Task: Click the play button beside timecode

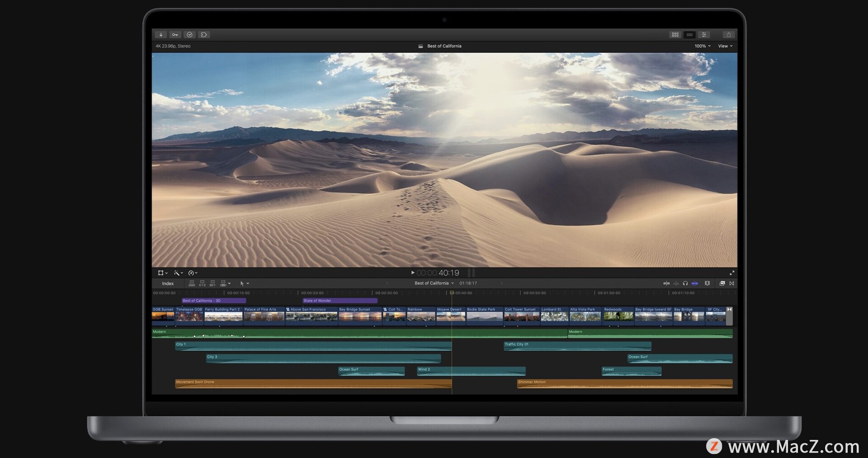Action: coord(413,273)
